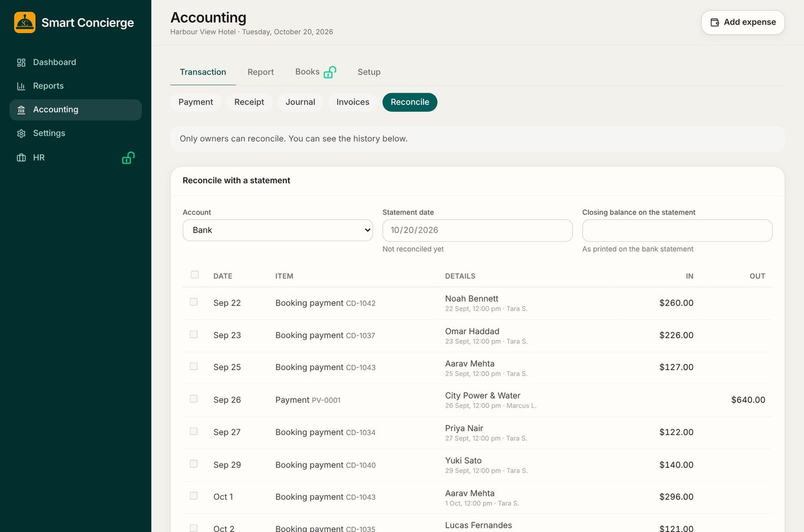Check the Sep 23 Omar Haddad row
The height and width of the screenshot is (532, 804).
tap(193, 334)
